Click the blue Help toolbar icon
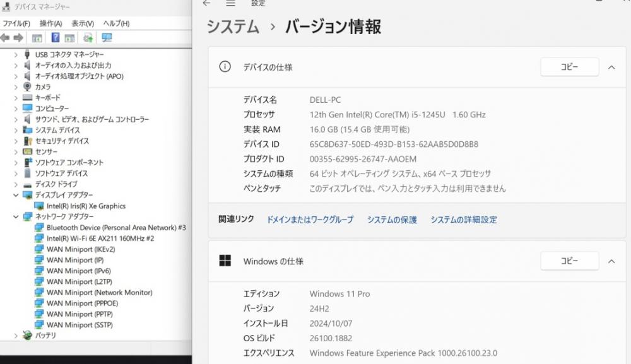The image size is (631, 364). (x=55, y=38)
